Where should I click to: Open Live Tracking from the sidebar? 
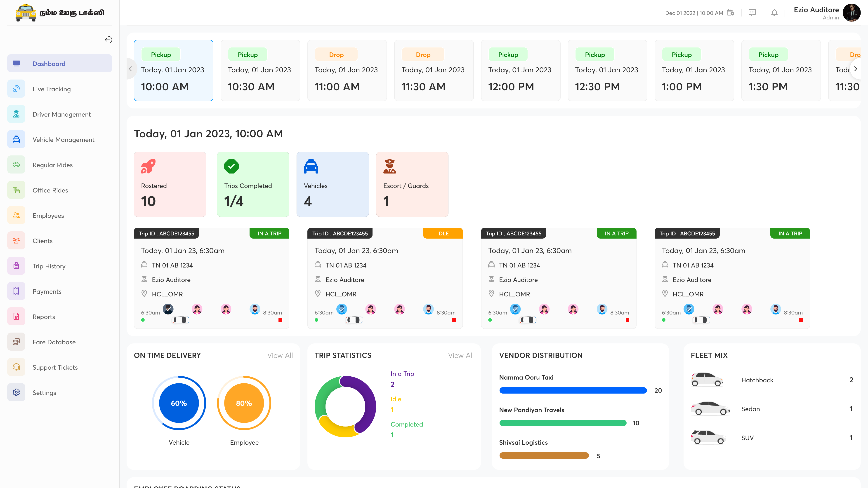point(52,89)
